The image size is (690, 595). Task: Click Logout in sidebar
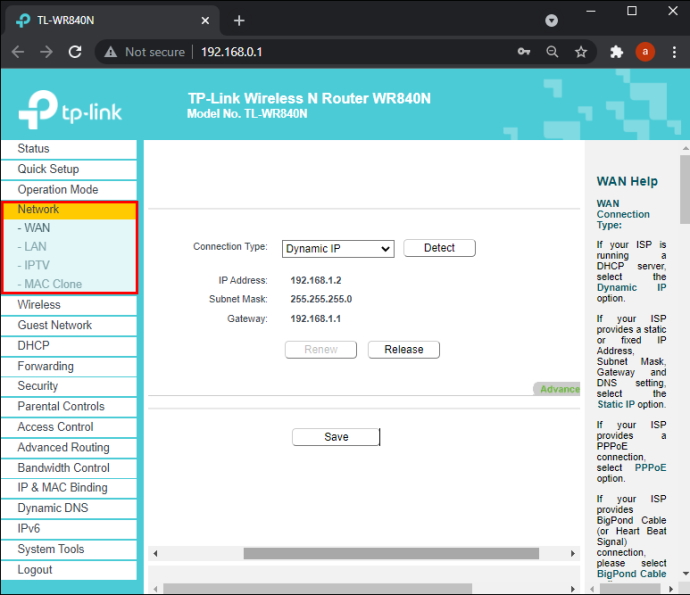69,570
